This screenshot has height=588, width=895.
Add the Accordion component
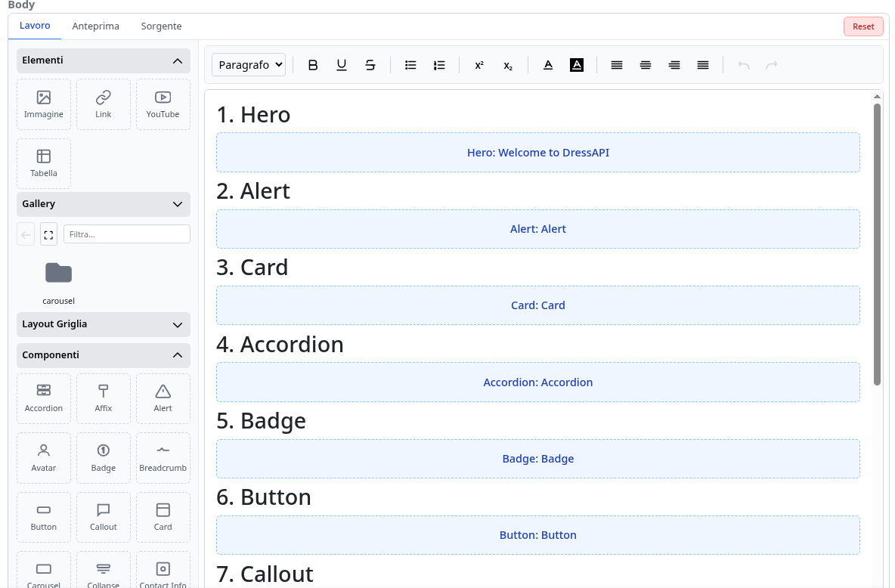[43, 398]
